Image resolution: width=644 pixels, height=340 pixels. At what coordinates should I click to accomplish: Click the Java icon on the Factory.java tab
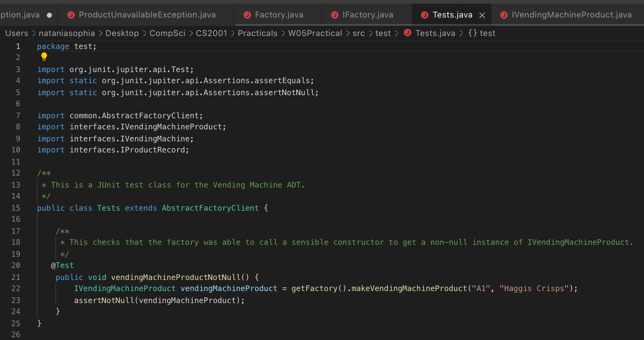click(247, 15)
